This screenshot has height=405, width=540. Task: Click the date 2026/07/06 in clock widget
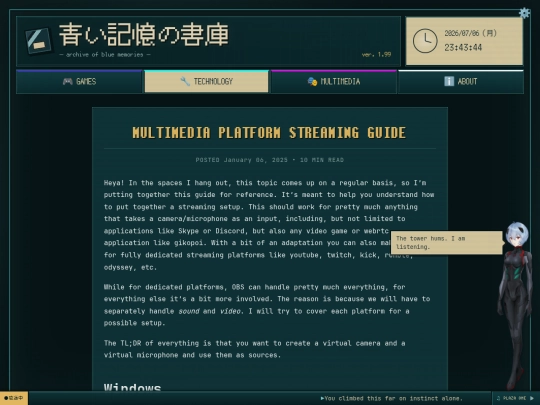[x=470, y=33]
